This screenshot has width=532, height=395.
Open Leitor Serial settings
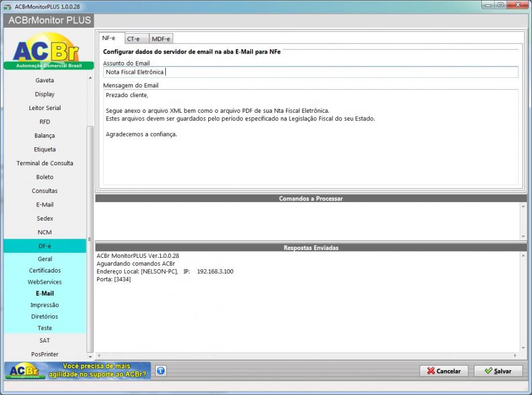tap(45, 108)
